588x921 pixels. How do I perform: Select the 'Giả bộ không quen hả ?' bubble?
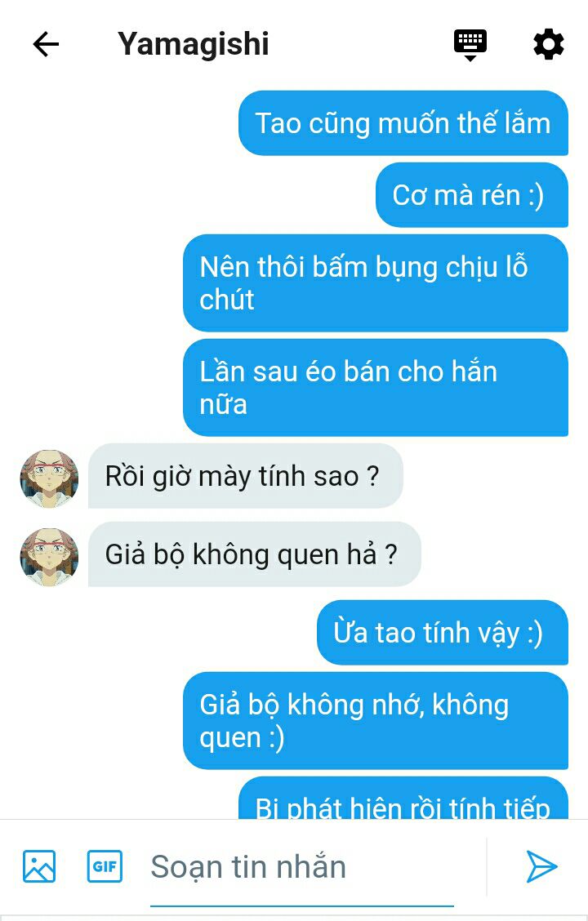coord(254,554)
